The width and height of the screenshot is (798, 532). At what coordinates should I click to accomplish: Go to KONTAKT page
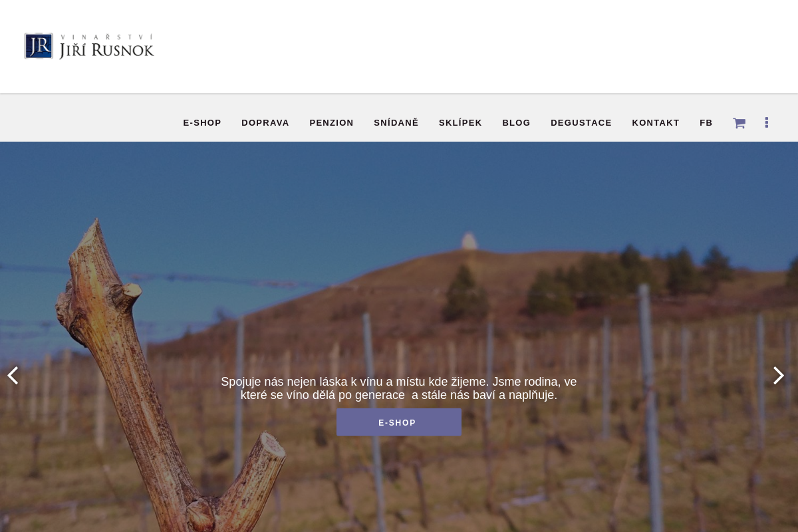coord(656,123)
